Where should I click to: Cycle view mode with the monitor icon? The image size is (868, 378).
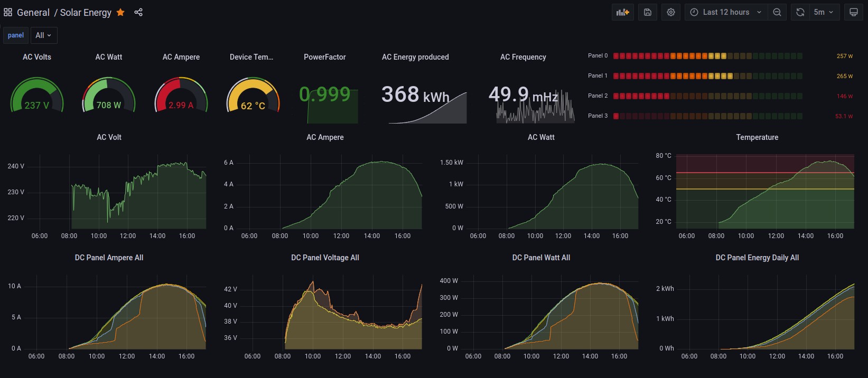854,12
